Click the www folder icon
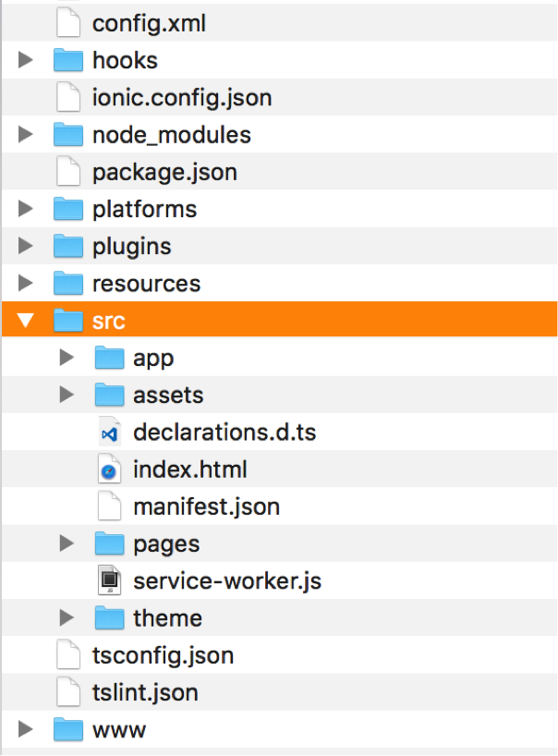Image resolution: width=558 pixels, height=756 pixels. (x=68, y=729)
